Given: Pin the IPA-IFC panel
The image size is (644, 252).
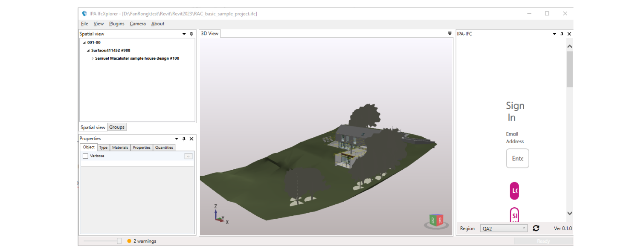Looking at the screenshot, I should coord(562,34).
